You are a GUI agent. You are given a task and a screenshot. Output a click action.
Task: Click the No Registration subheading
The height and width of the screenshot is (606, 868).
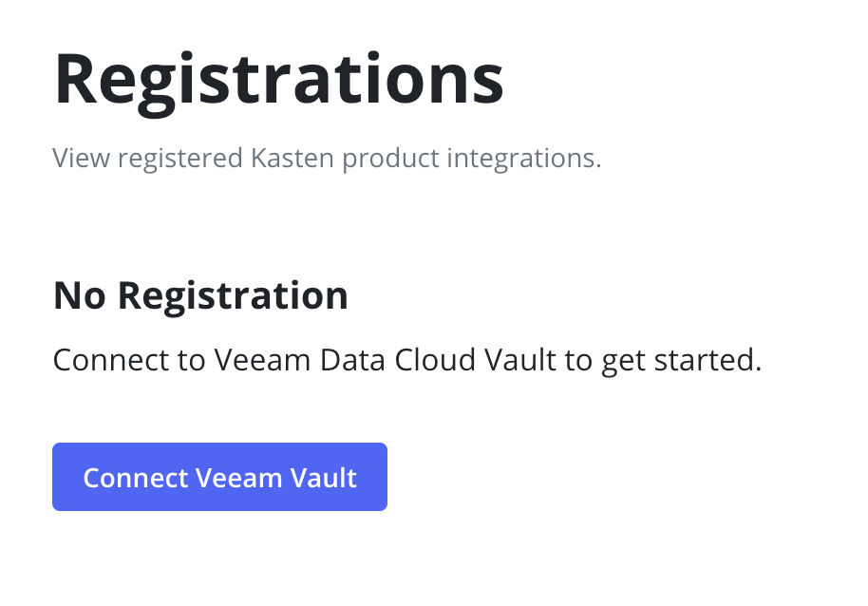click(200, 296)
